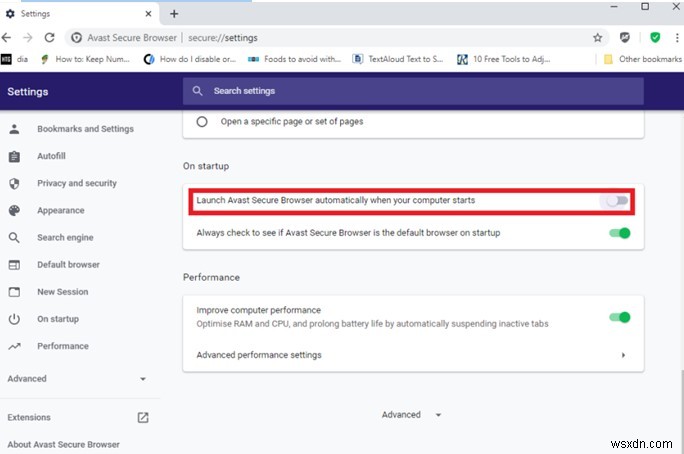Image resolution: width=684 pixels, height=454 pixels.
Task: Go to Performance section in sidebar
Action: (63, 346)
